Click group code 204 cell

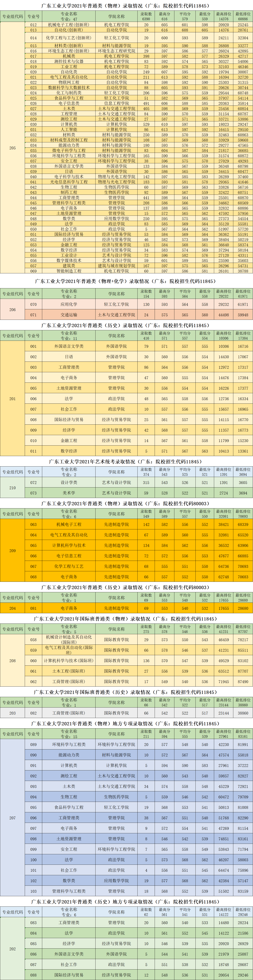point(13,608)
